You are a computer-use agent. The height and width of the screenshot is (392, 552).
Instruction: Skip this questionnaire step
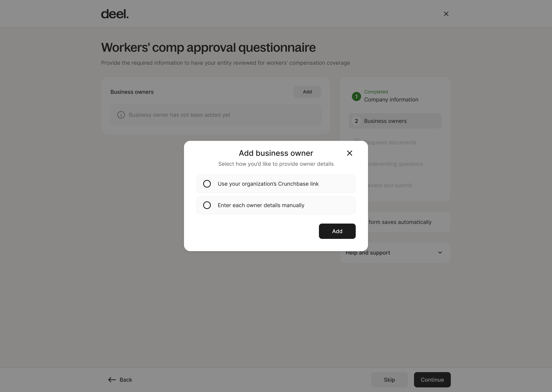point(389,380)
